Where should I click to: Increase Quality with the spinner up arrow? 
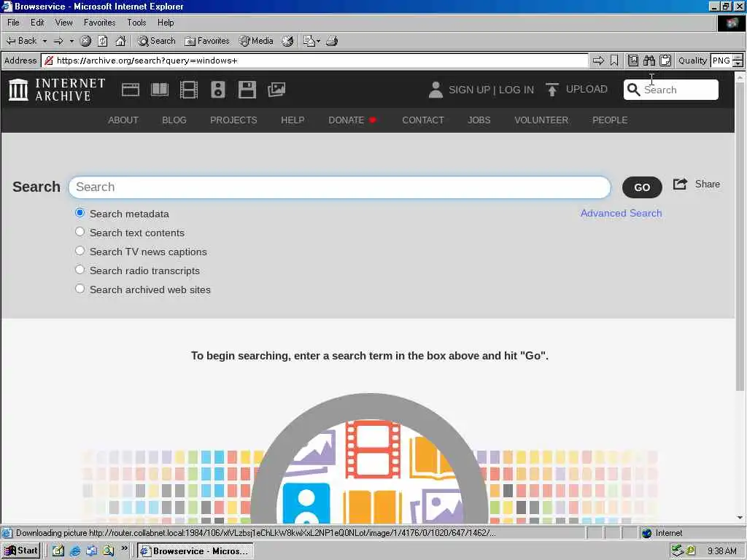point(738,57)
